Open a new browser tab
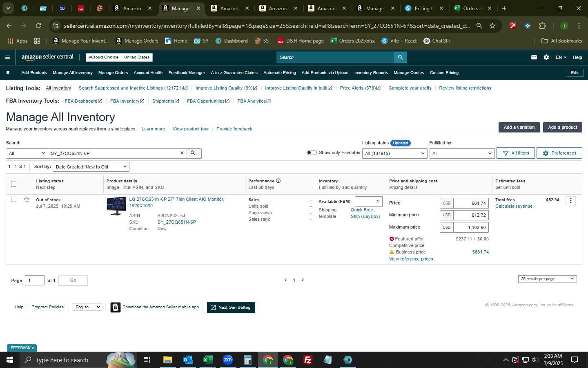Image resolution: width=588 pixels, height=368 pixels. [x=504, y=8]
